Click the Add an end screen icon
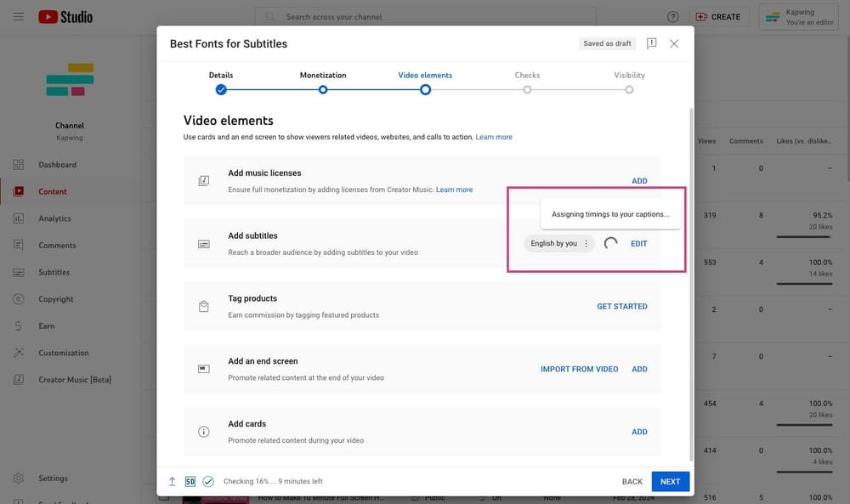This screenshot has height=504, width=850. [x=203, y=368]
